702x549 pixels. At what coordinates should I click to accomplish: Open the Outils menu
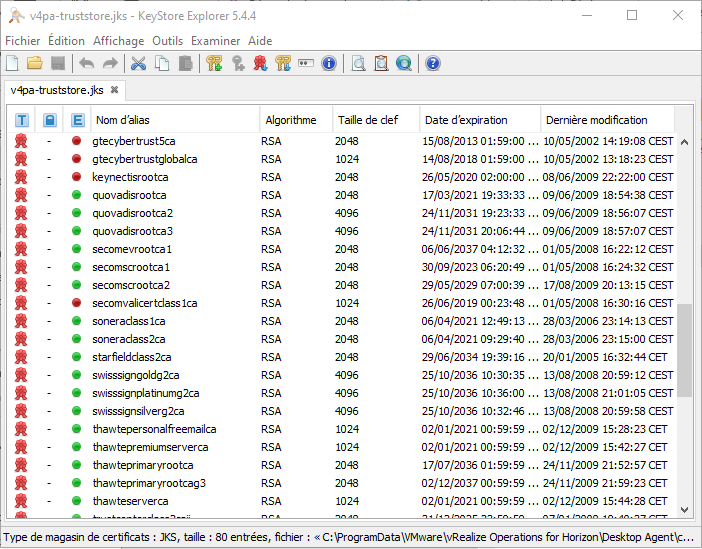click(x=167, y=41)
